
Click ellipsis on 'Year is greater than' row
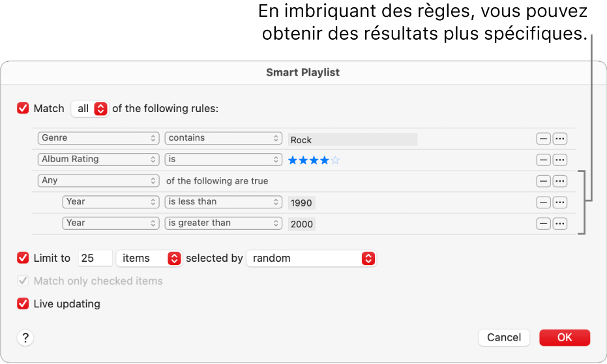pos(560,223)
